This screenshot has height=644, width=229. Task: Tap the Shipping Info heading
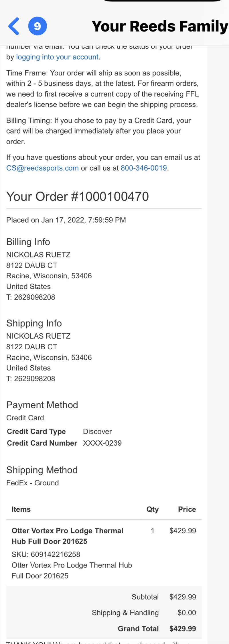(x=34, y=323)
